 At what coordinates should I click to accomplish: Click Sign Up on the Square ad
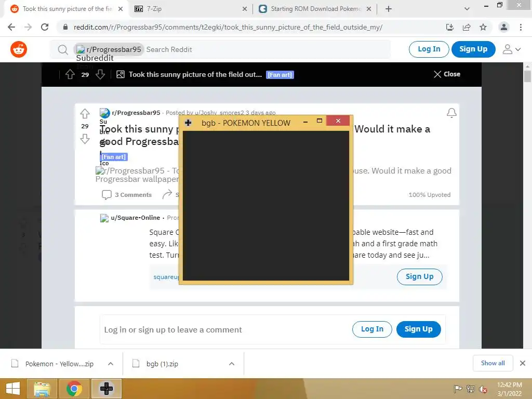pos(420,277)
